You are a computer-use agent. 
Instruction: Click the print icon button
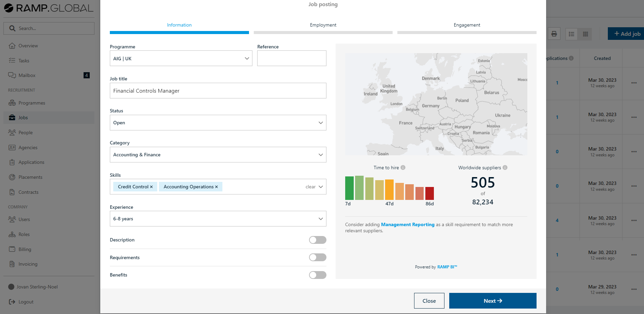coord(554,34)
